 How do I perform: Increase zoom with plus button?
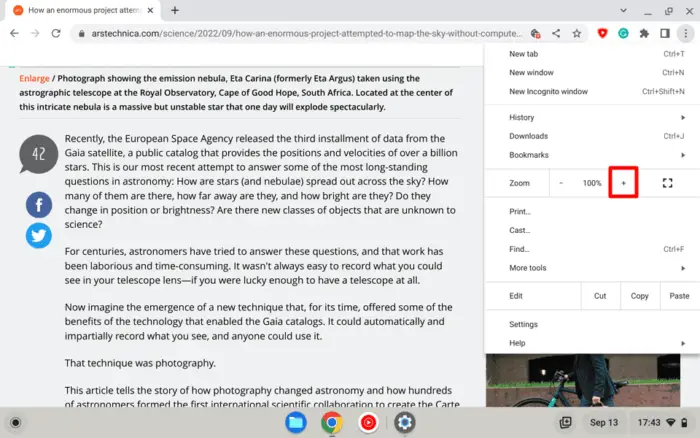coord(623,183)
